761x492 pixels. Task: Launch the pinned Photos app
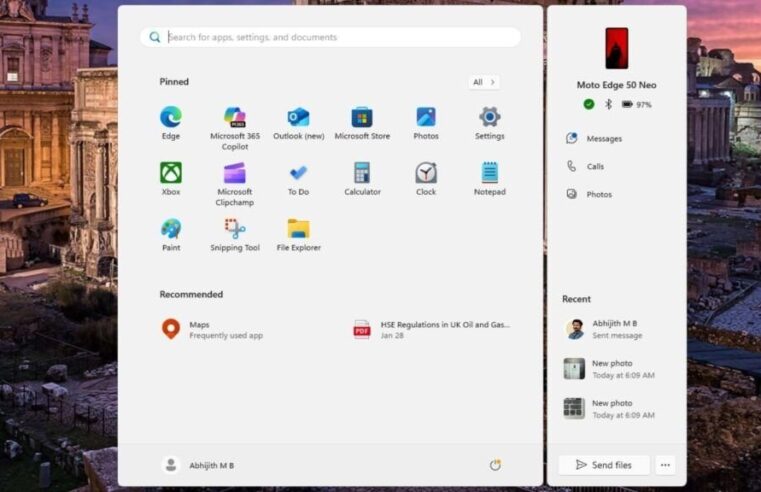426,123
